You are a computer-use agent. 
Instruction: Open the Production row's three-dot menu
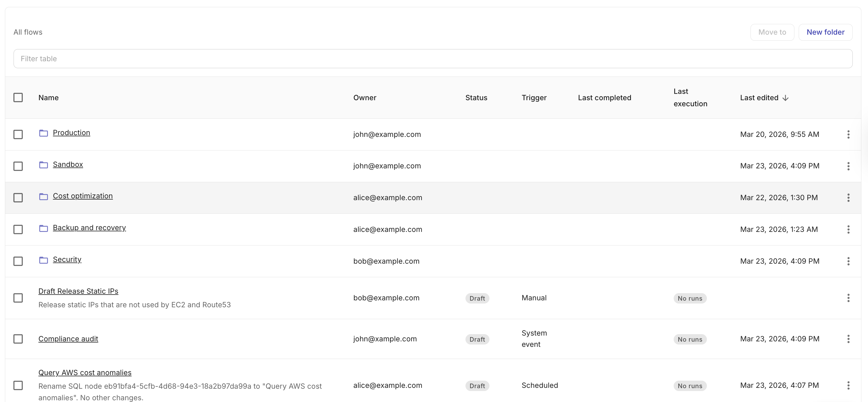[848, 135]
